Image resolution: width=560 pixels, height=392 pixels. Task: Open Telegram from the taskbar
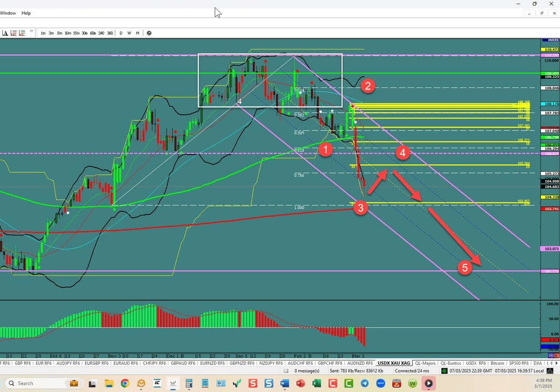(x=365, y=383)
